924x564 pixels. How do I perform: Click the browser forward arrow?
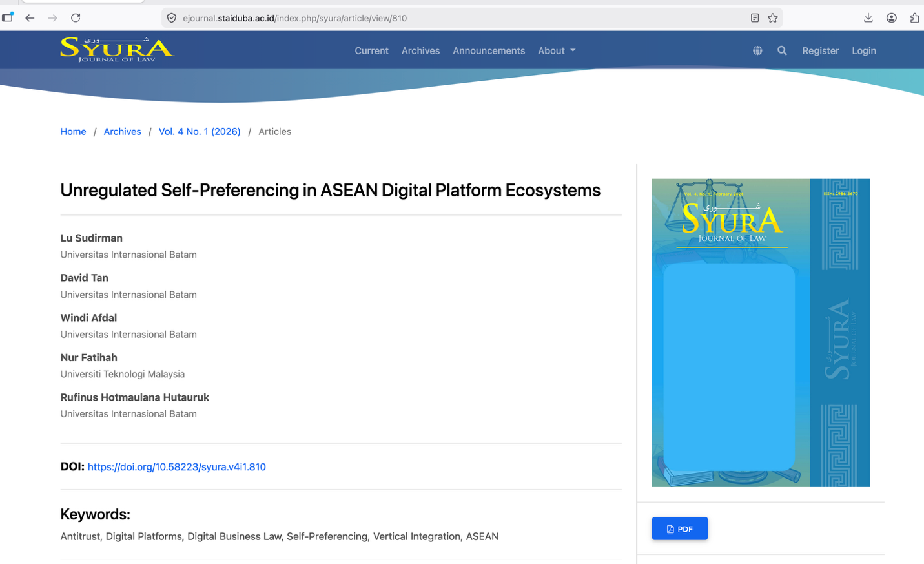tap(53, 18)
